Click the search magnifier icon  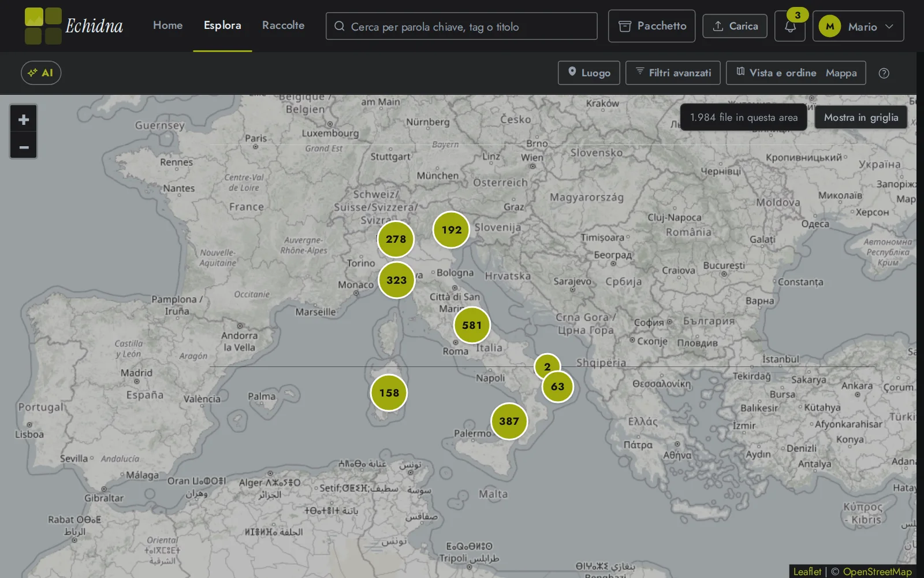pyautogui.click(x=340, y=27)
